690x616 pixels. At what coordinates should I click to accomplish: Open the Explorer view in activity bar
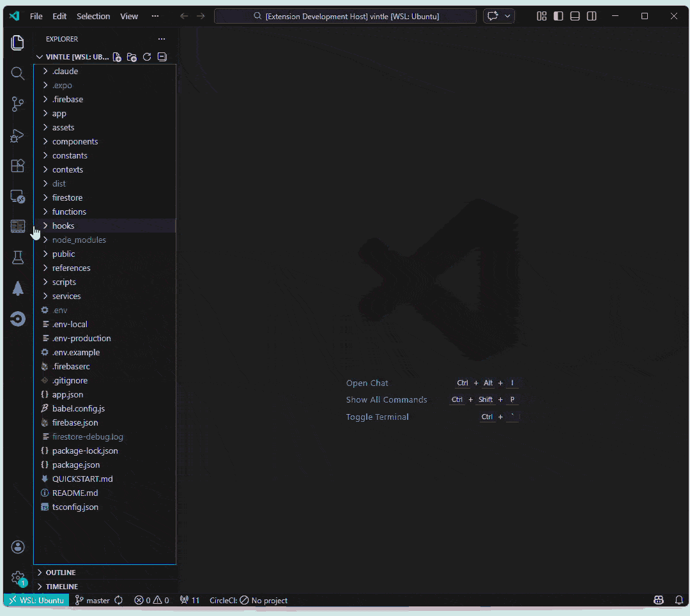pyautogui.click(x=18, y=43)
